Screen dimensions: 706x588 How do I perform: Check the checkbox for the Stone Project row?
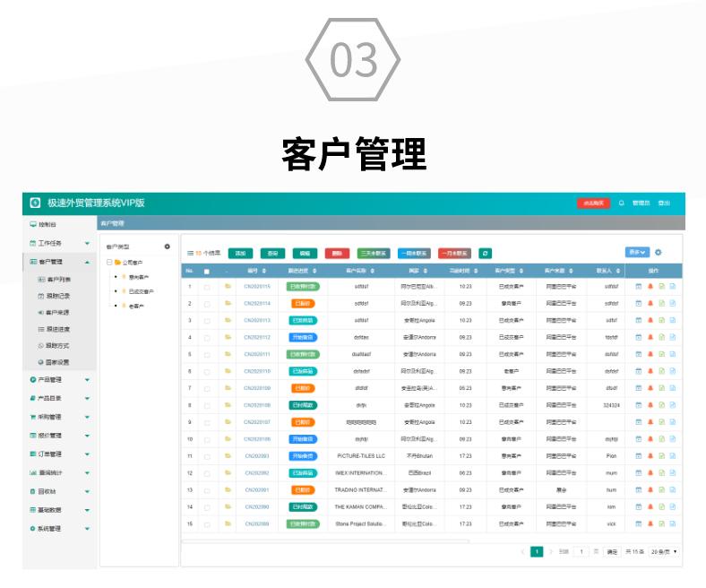pos(207,524)
